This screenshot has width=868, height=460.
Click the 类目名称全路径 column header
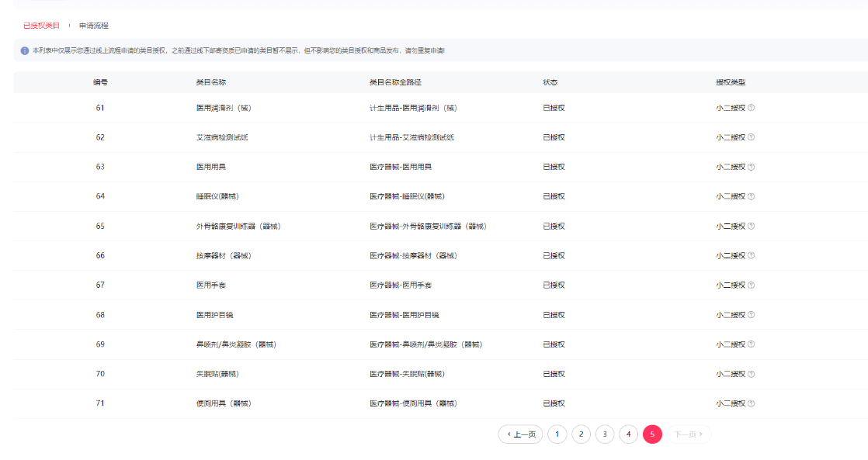point(395,82)
